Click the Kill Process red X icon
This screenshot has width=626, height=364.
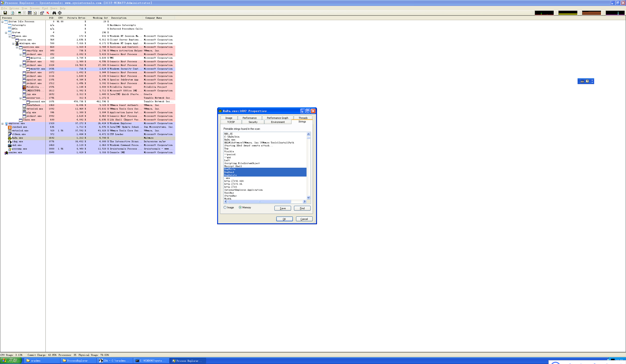(x=48, y=13)
